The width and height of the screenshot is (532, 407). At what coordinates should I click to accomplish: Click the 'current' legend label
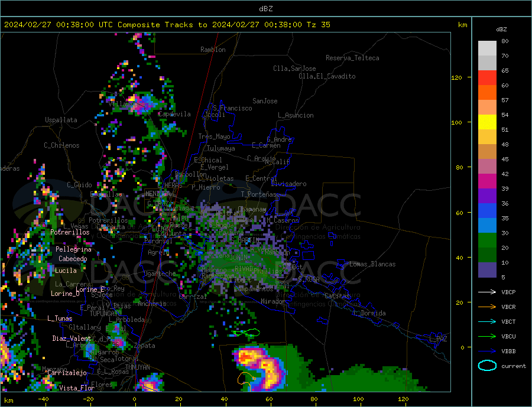point(514,366)
